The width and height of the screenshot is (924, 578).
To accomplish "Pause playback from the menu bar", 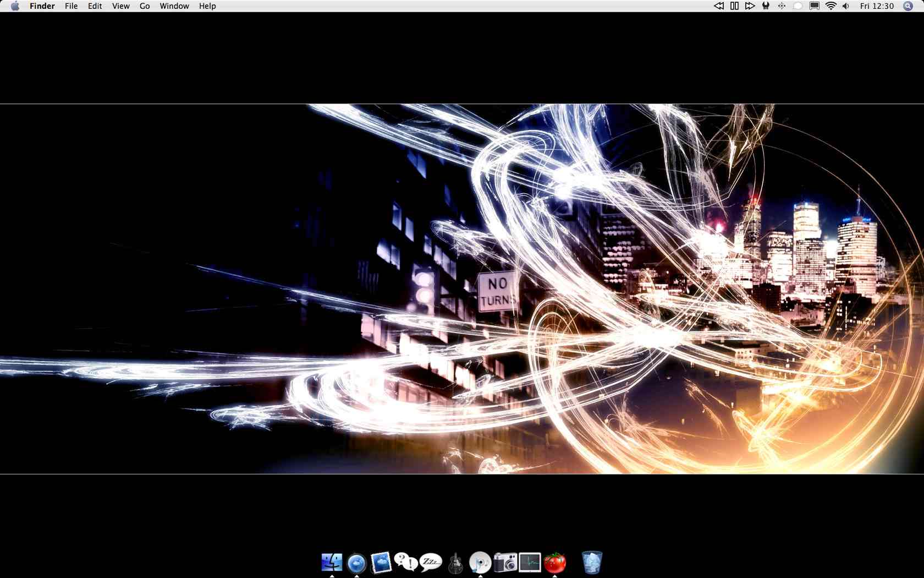I will [x=734, y=6].
